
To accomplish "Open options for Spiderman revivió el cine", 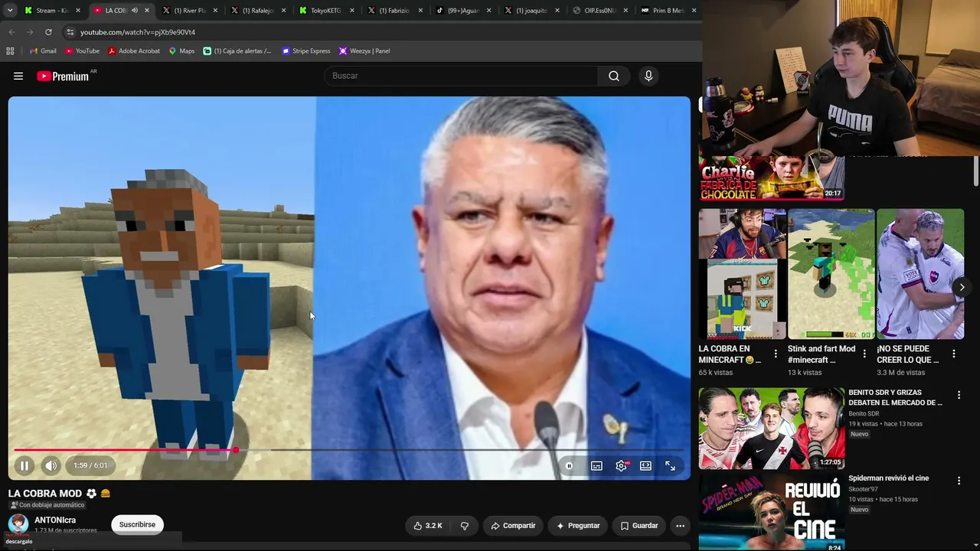I will [959, 481].
